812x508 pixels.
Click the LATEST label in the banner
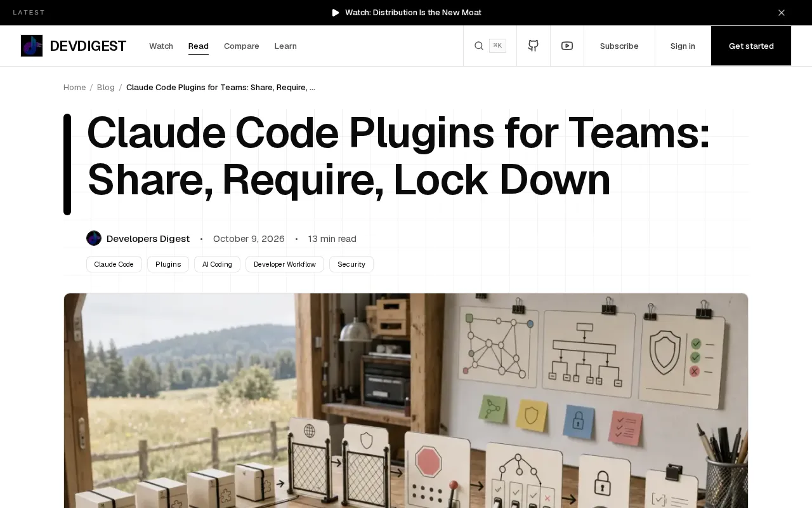click(x=29, y=13)
